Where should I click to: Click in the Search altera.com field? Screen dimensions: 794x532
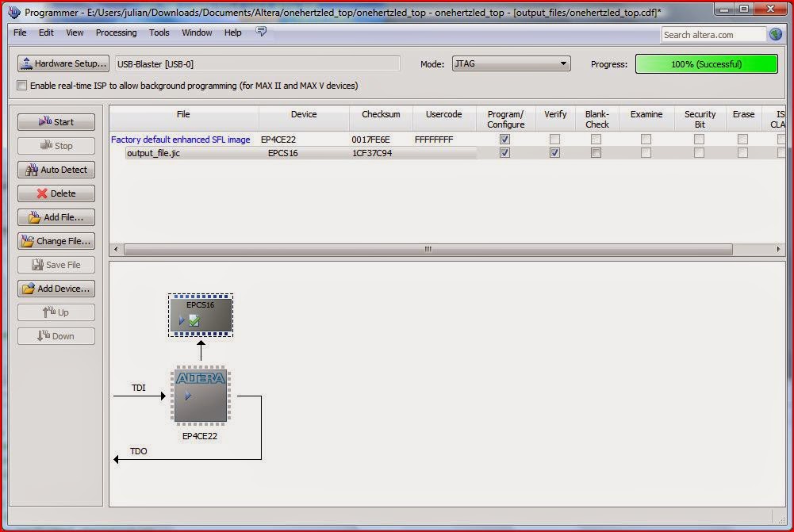coord(713,35)
